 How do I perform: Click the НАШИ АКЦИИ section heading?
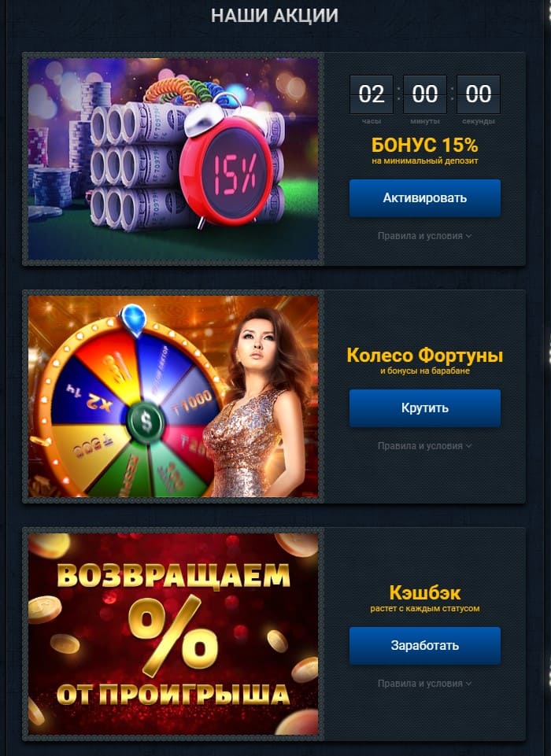(275, 16)
